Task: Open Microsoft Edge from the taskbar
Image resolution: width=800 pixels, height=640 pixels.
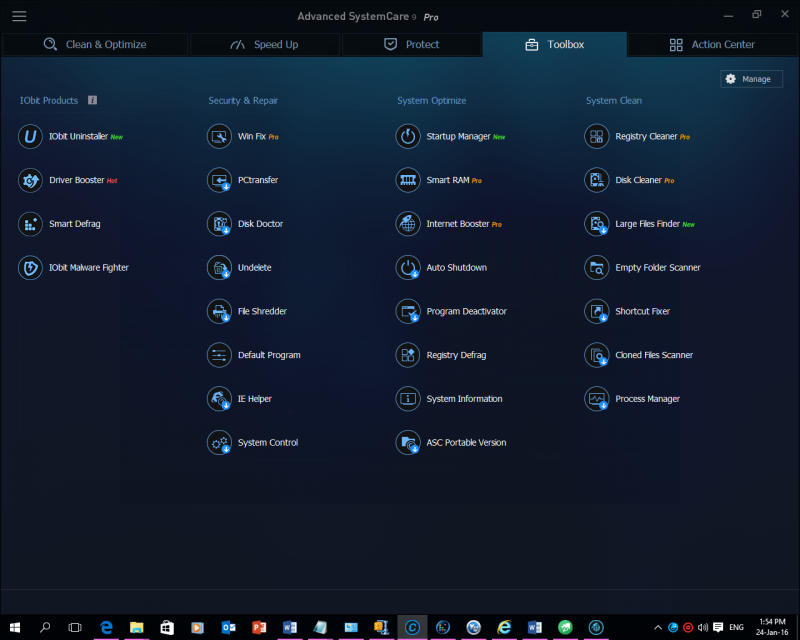Action: click(x=106, y=627)
